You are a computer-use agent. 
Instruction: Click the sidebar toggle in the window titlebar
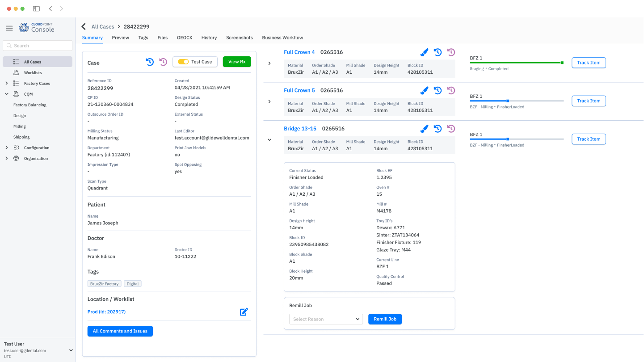click(36, 8)
